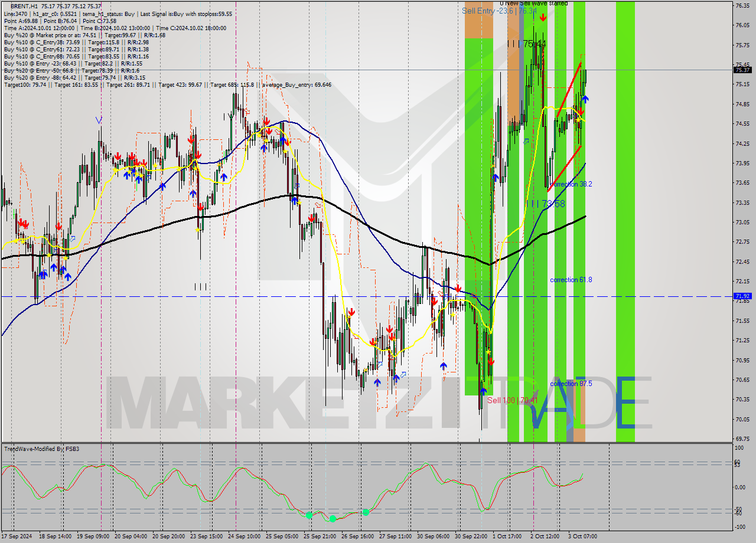Click the blue 71.92 price level tag
The width and height of the screenshot is (756, 543).
point(742,296)
